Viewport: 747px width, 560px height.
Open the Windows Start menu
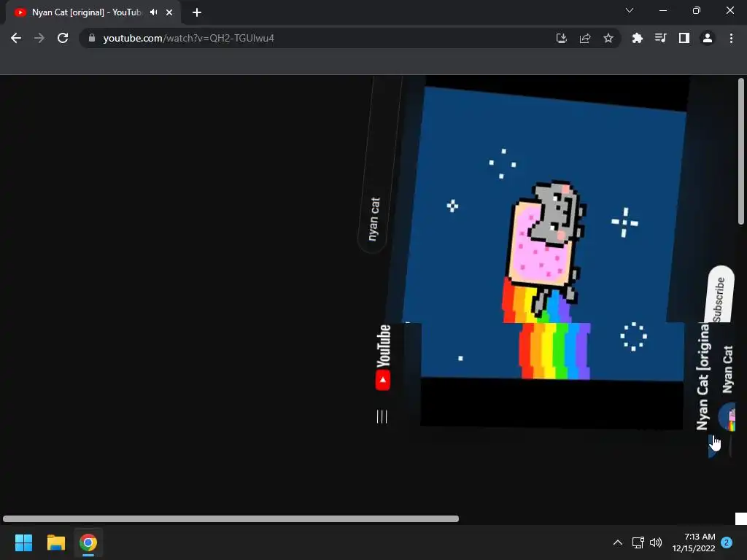23,542
